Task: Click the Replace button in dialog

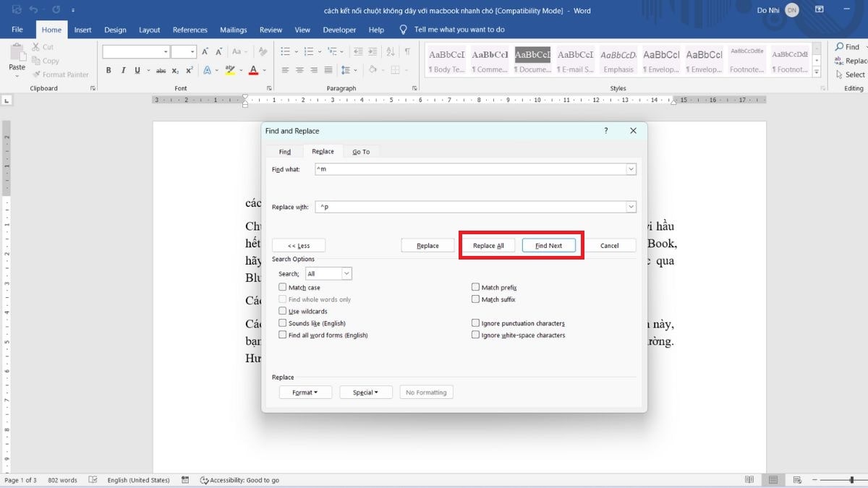Action: click(x=427, y=245)
